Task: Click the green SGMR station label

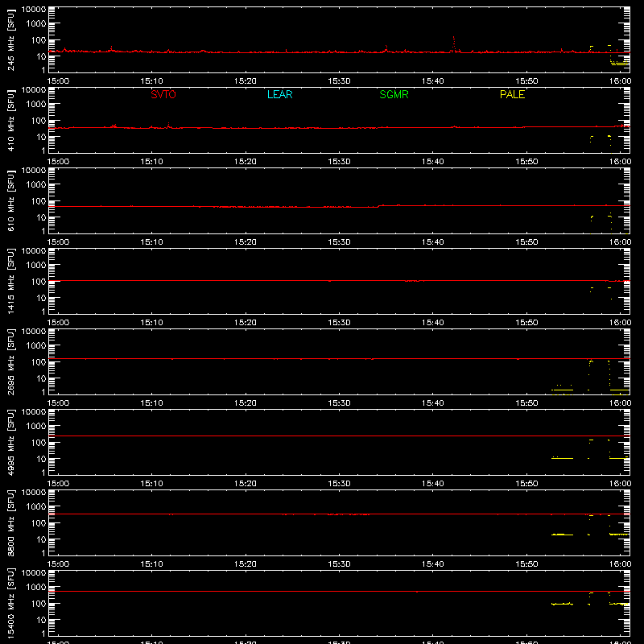Action: click(x=394, y=94)
